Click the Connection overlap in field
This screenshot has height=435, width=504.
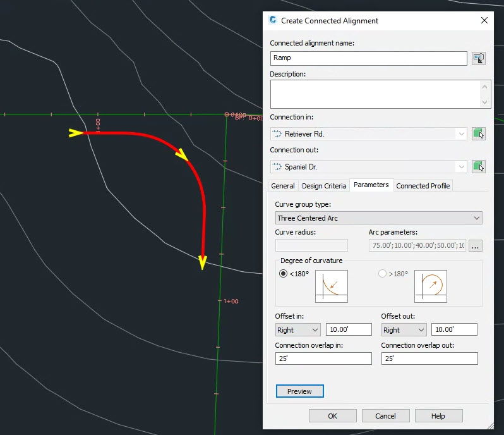coord(323,358)
